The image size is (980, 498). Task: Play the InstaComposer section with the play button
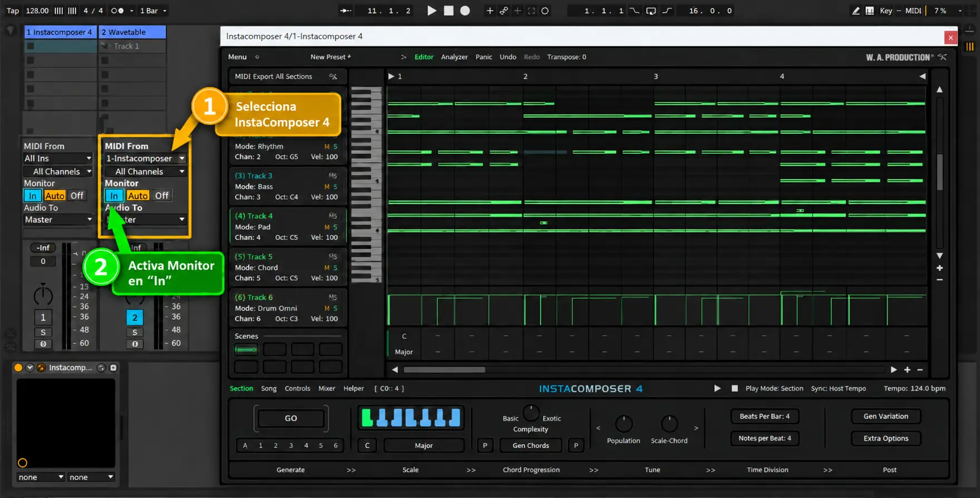[717, 388]
